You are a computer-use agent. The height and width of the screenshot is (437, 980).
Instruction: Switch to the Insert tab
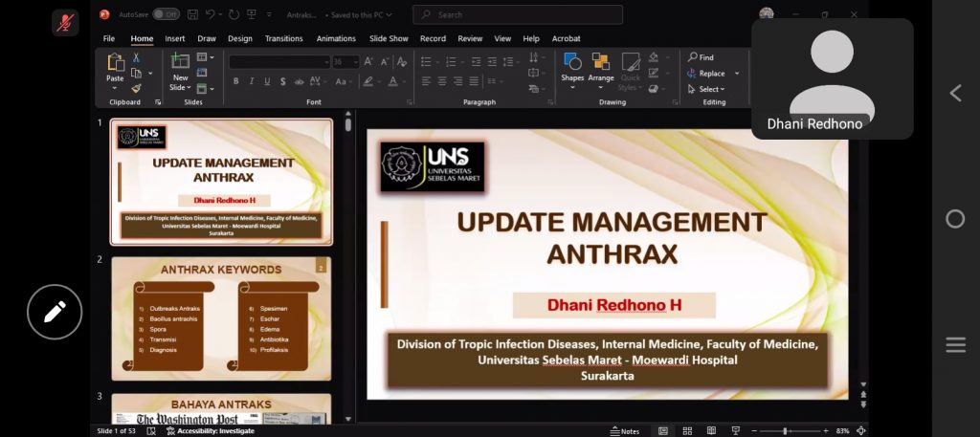(175, 38)
